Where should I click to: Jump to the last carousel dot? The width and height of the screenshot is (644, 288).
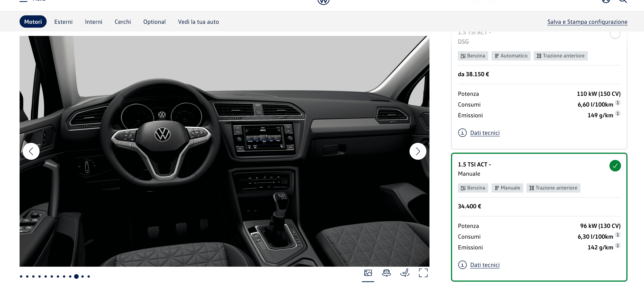88,276
